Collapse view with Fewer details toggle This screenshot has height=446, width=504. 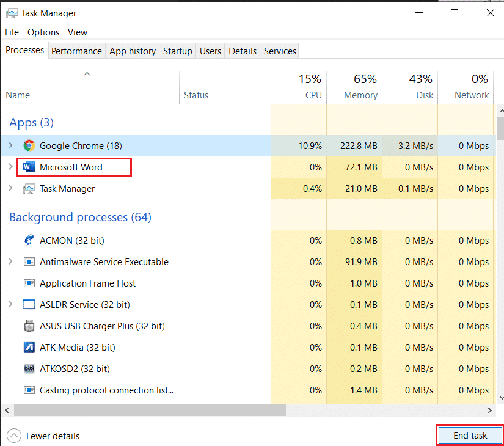pos(13,436)
